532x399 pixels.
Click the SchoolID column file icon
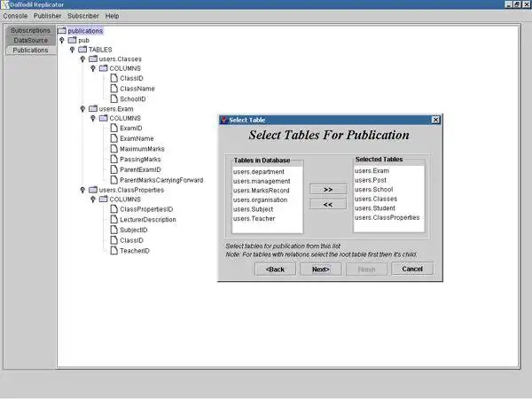pos(114,98)
